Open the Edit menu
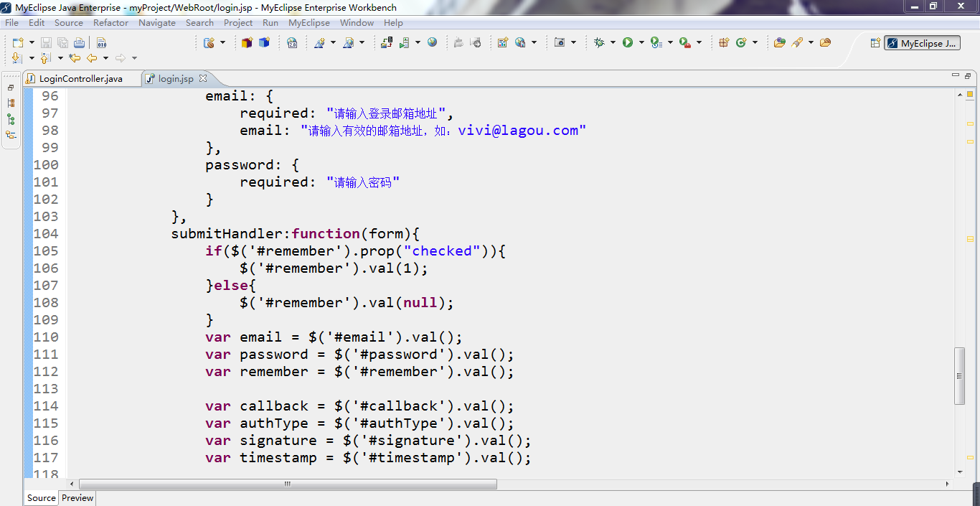Viewport: 980px width, 506px height. tap(37, 23)
